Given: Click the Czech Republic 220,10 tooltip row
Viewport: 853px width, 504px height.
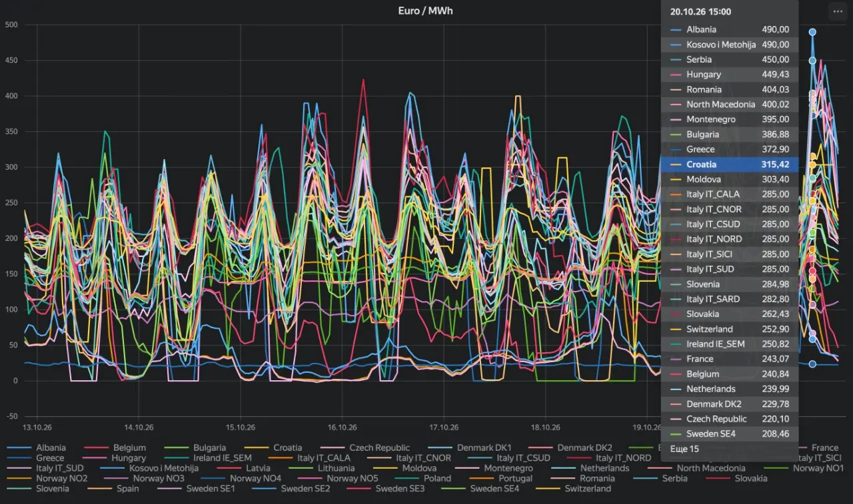Looking at the screenshot, I should (730, 419).
